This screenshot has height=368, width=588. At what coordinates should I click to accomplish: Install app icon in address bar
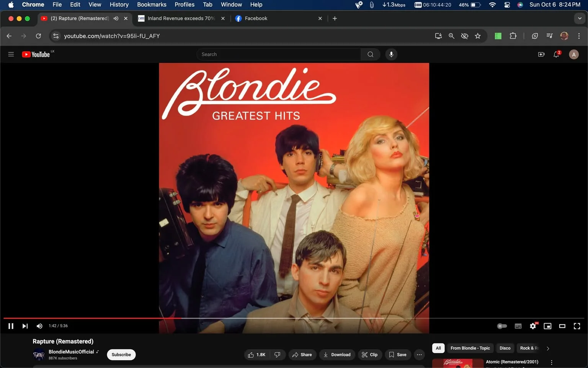point(438,36)
